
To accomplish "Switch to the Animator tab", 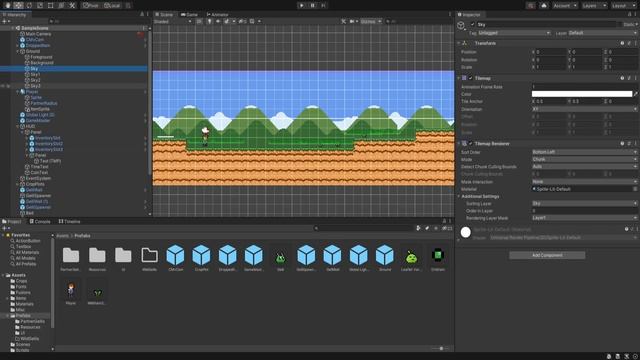I will pos(218,15).
